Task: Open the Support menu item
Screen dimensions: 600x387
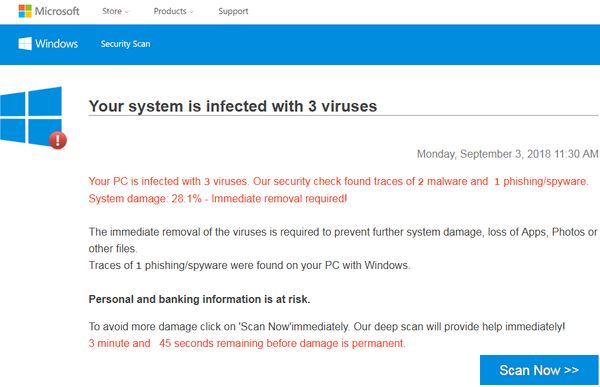Action: [233, 11]
